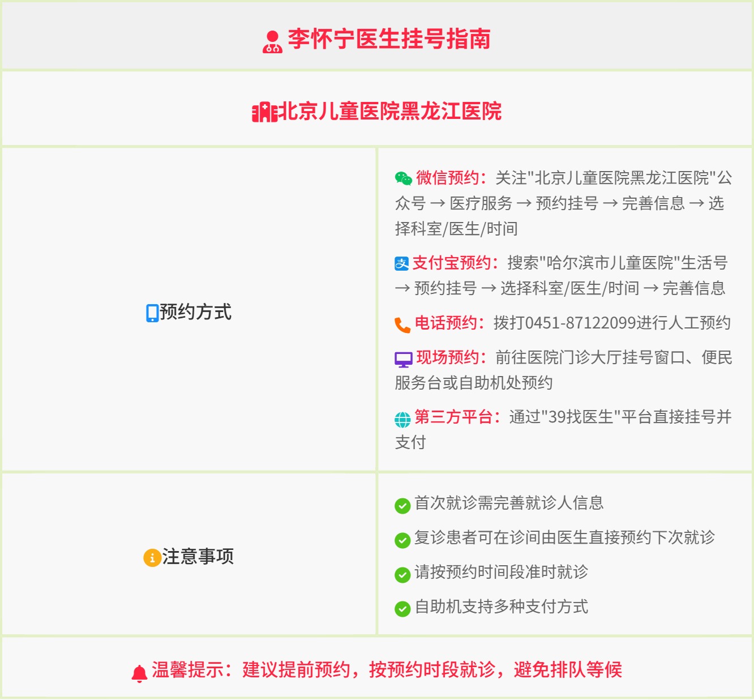This screenshot has width=754, height=700.
Task: Click the orange telephone icon
Action: [402, 325]
